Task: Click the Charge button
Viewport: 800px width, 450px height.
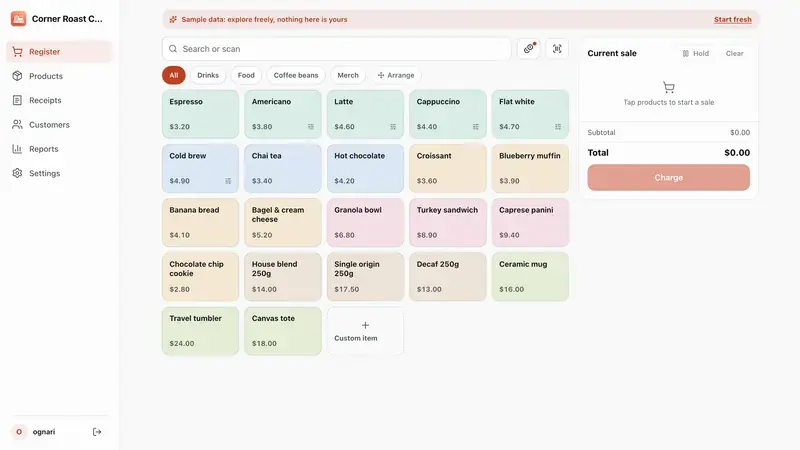Action: (x=668, y=178)
